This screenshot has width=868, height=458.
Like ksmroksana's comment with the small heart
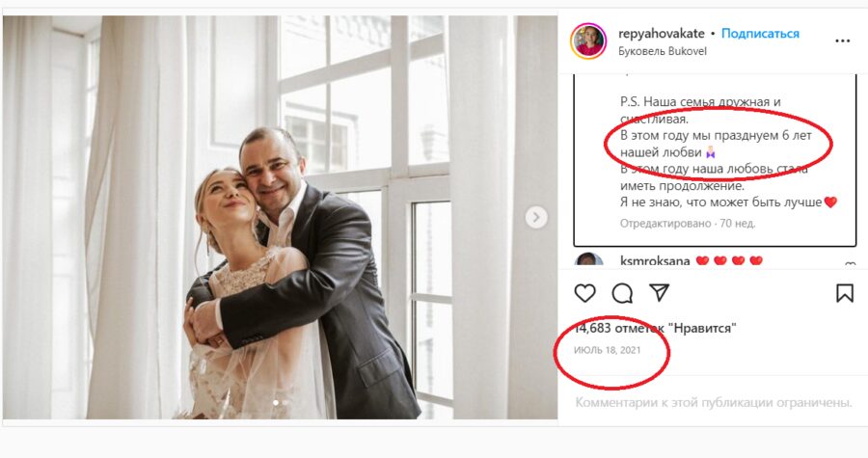(851, 265)
